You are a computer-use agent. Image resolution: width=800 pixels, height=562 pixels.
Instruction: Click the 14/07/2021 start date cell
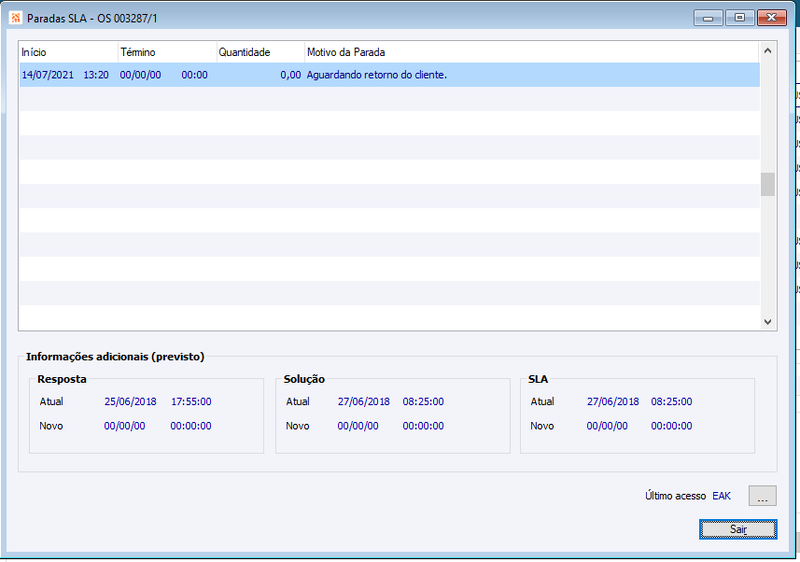[x=47, y=75]
